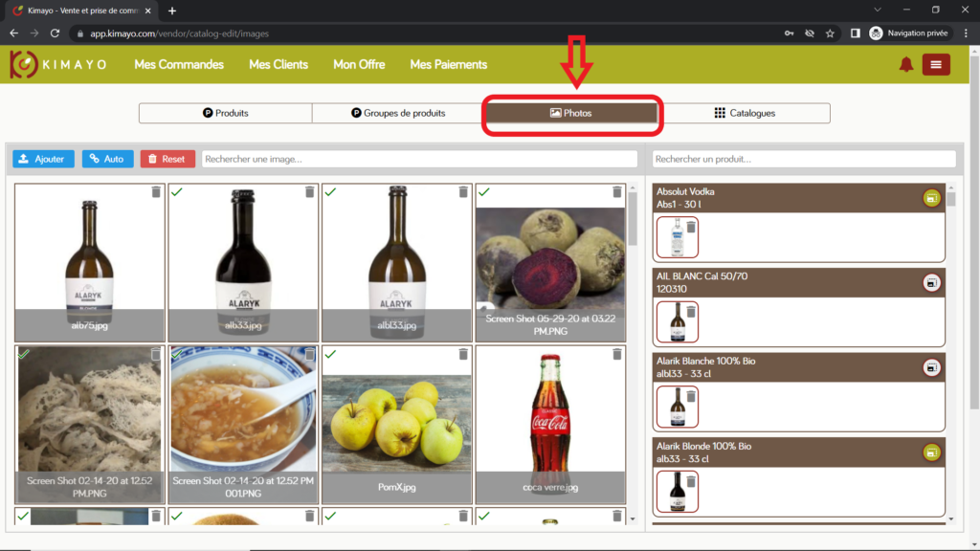The height and width of the screenshot is (551, 980).
Task: Open the Mes Paiements menu
Action: [448, 64]
